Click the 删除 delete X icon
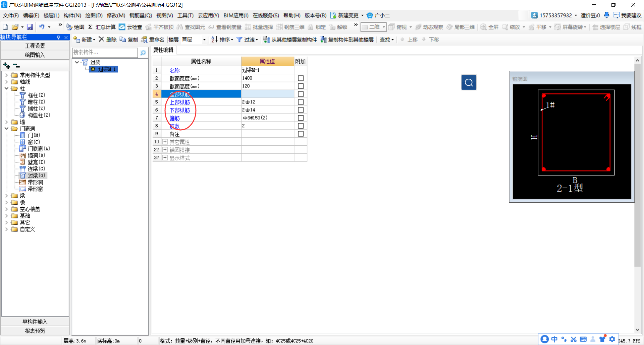This screenshot has width=644, height=345. click(x=101, y=40)
